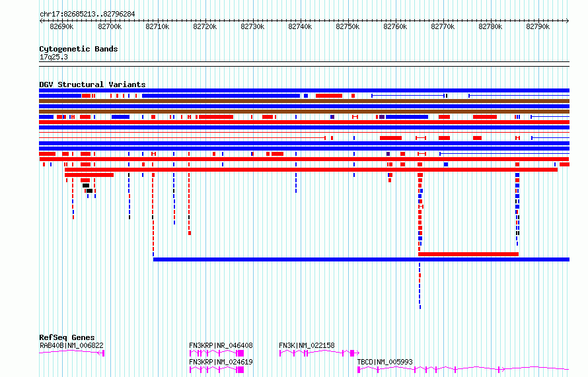Select the RAB40B gene glyph

[71, 353]
